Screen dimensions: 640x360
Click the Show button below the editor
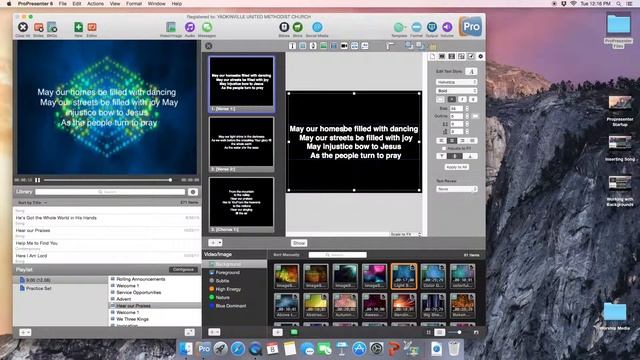tap(299, 243)
